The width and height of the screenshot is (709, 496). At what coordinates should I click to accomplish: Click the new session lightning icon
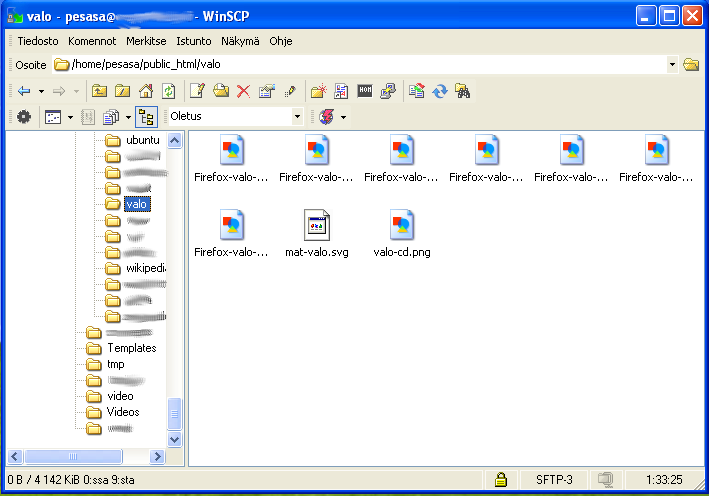(327, 117)
